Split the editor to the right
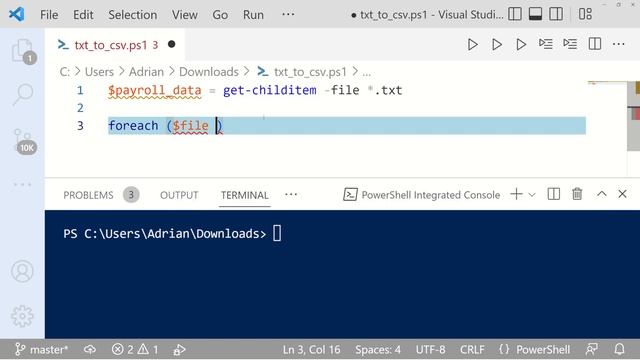This screenshot has height=360, width=640. pyautogui.click(x=595, y=44)
